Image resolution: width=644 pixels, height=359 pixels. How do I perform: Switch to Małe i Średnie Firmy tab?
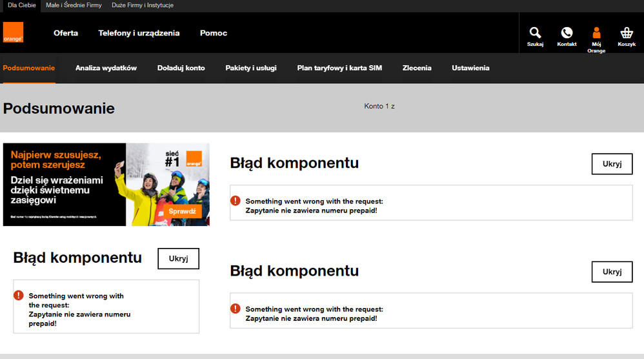(74, 5)
